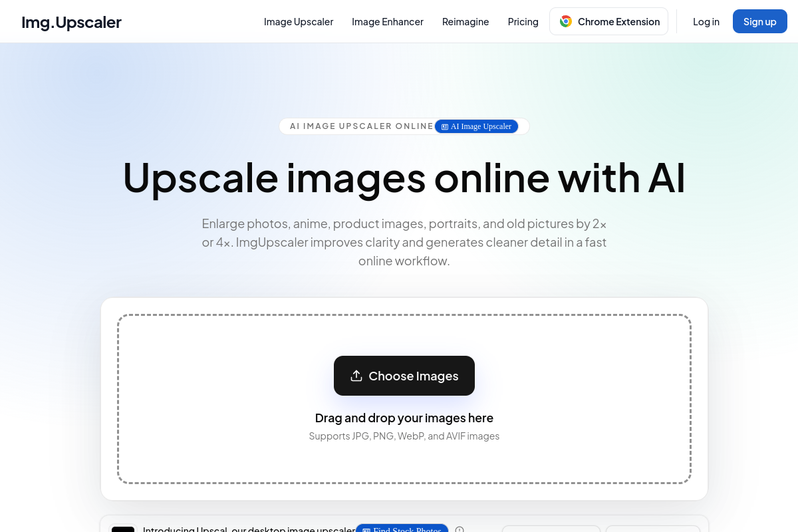The image size is (798, 532).
Task: Click the Choose Images button
Action: (404, 376)
